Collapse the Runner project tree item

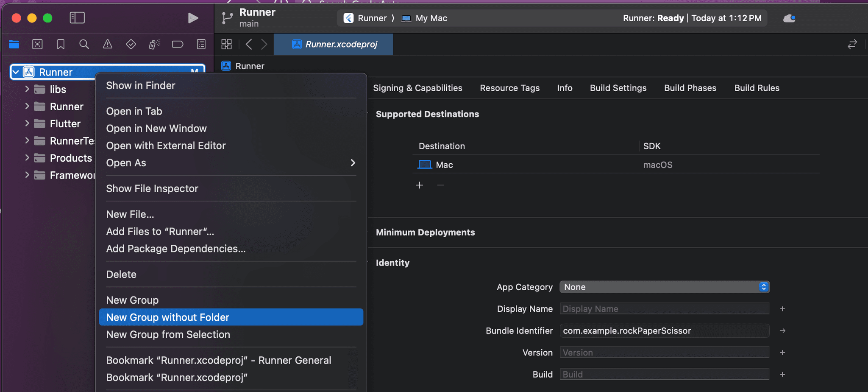16,72
